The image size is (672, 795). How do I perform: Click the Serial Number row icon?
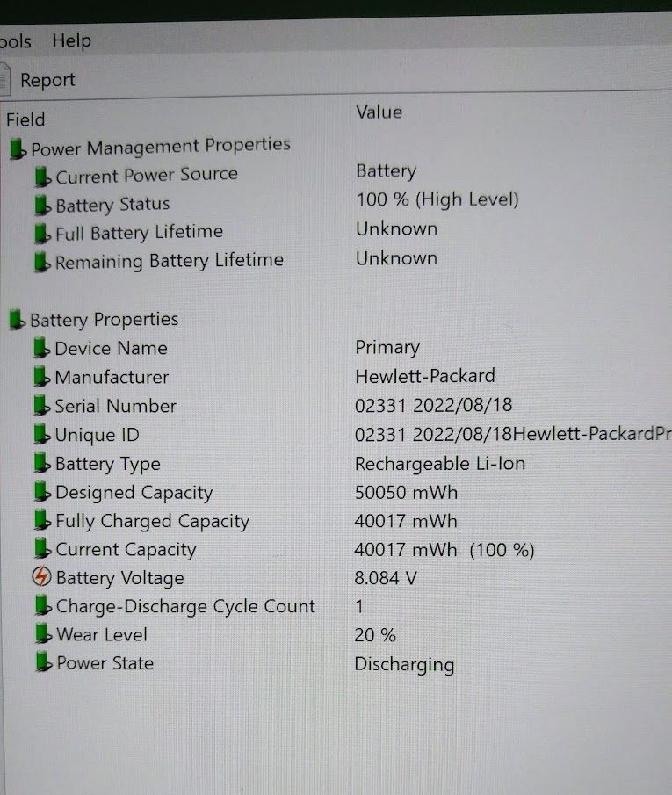pos(41,406)
